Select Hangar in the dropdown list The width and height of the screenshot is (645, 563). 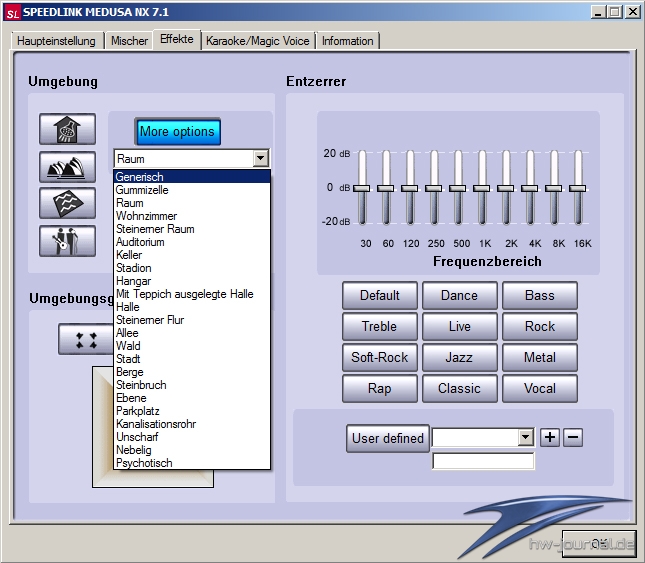click(x=192, y=281)
